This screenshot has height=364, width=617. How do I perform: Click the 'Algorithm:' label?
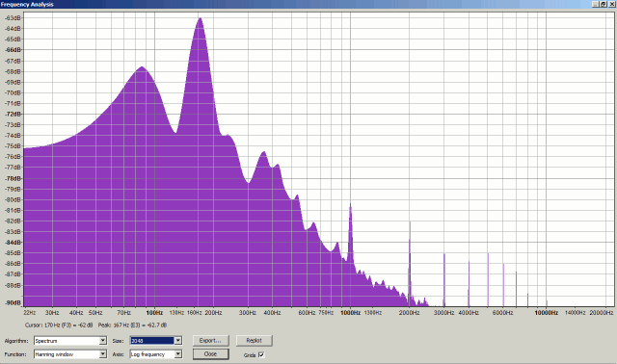click(16, 341)
